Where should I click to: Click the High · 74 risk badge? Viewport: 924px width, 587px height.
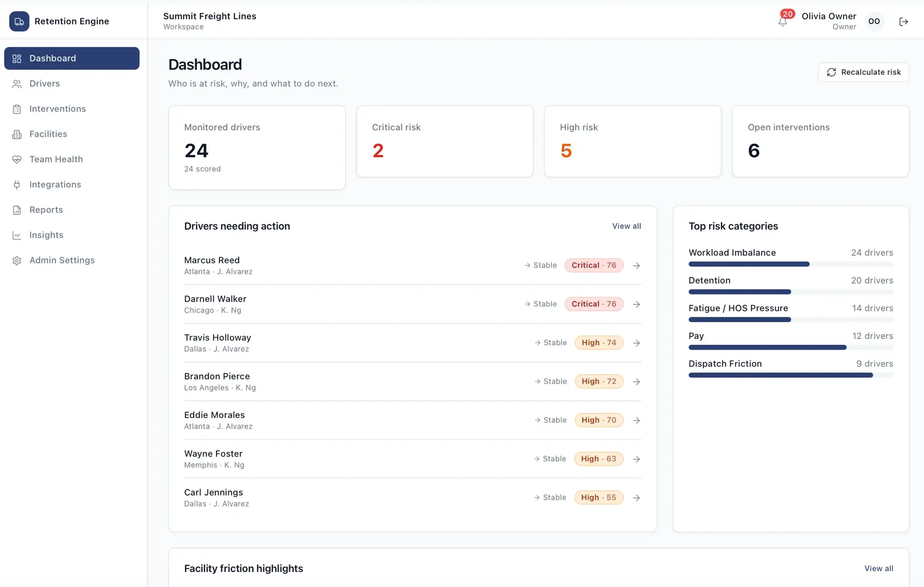tap(599, 342)
